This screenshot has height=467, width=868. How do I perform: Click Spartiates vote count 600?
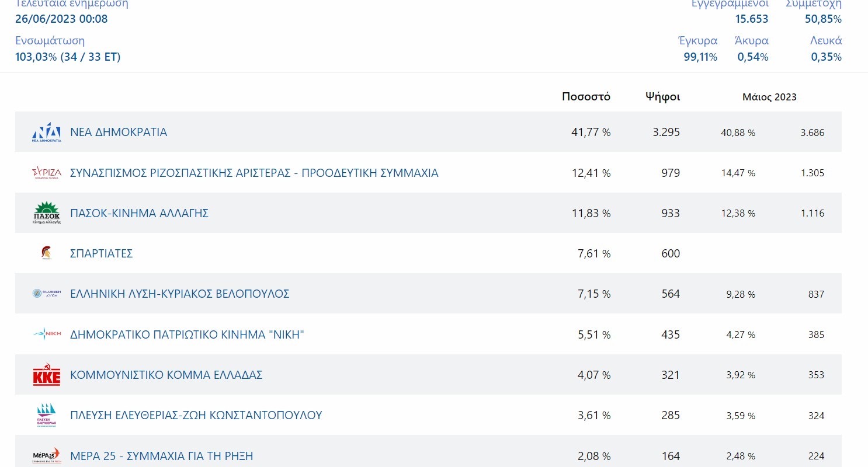pyautogui.click(x=671, y=253)
